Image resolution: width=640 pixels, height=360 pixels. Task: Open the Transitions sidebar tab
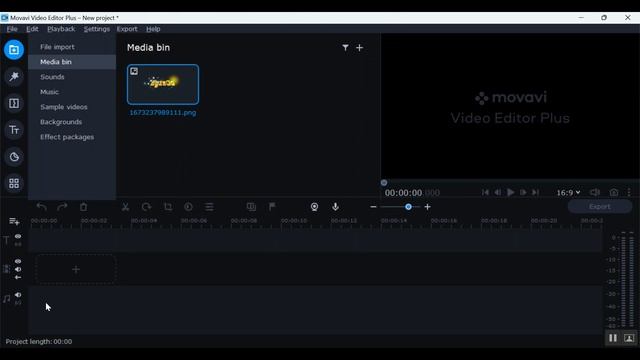point(14,103)
